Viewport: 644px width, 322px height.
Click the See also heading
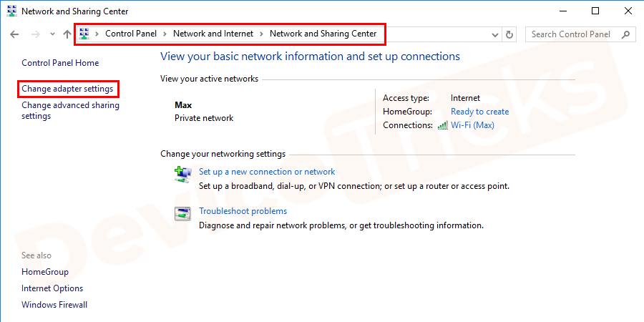(36, 255)
